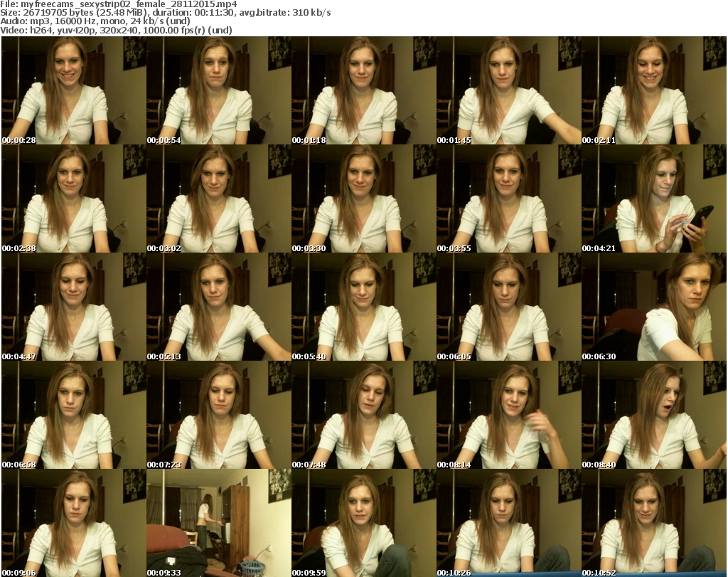Select the thumbnail stamped 00:02:11

[x=654, y=90]
